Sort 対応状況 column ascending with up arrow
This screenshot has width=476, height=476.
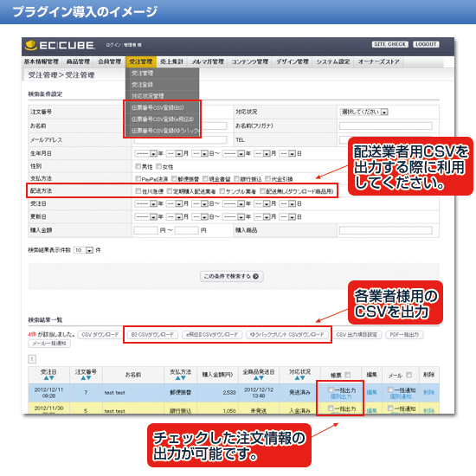pos(297,378)
